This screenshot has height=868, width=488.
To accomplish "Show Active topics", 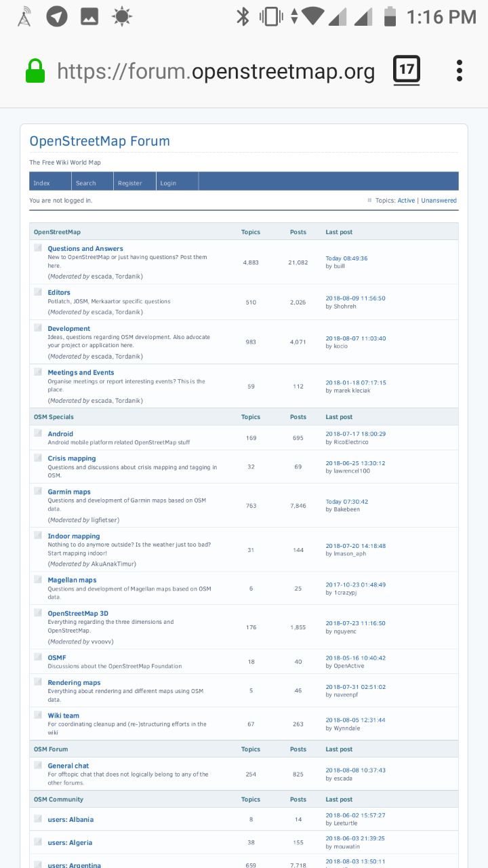I will coord(406,201).
